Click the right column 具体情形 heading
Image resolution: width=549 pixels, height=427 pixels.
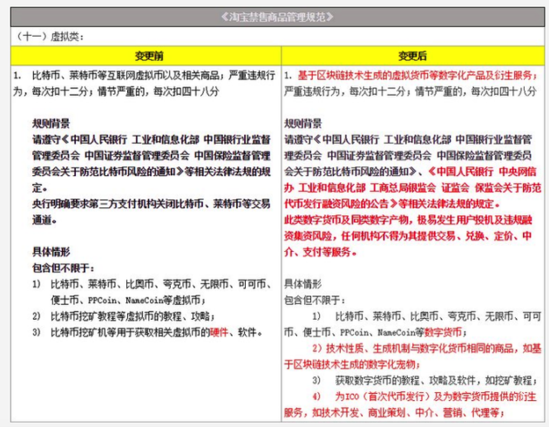(x=303, y=284)
